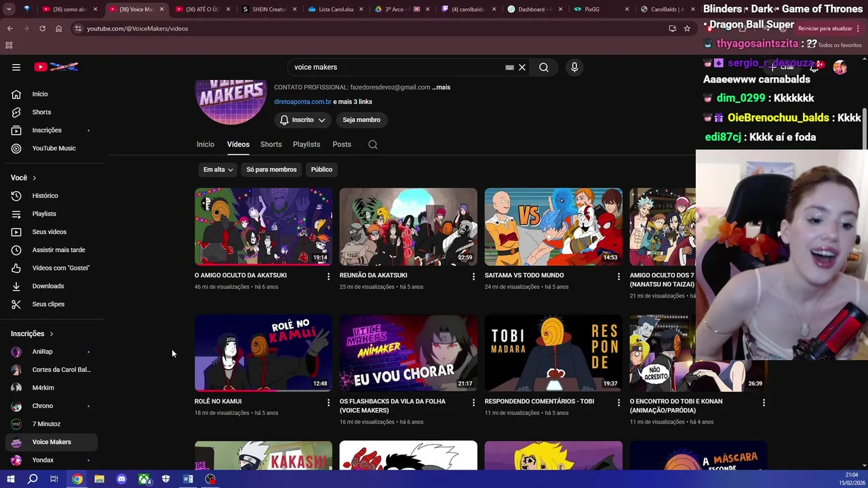Screen dimensions: 868x488
Task: Play Os Flashbacks da Vila da Folha thumbnail
Action: [x=408, y=352]
